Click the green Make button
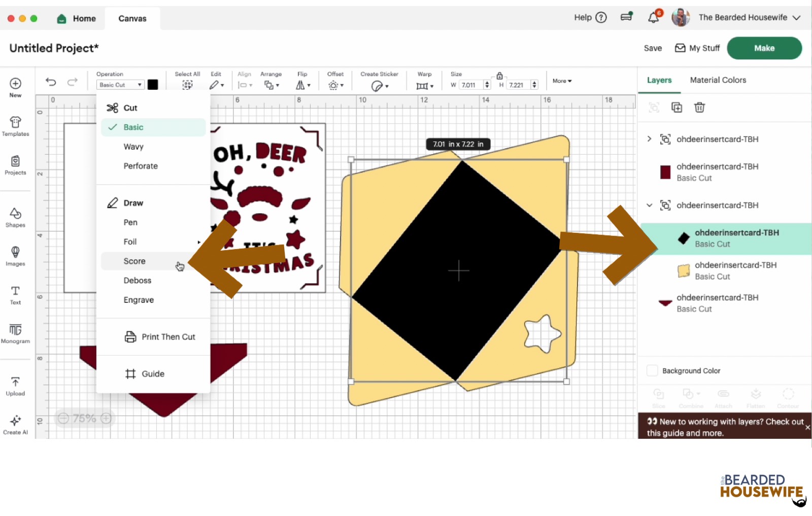The image size is (812, 516). 764,48
